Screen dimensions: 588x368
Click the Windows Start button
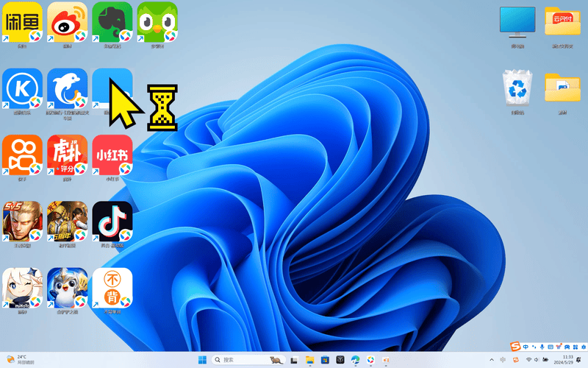(201, 360)
